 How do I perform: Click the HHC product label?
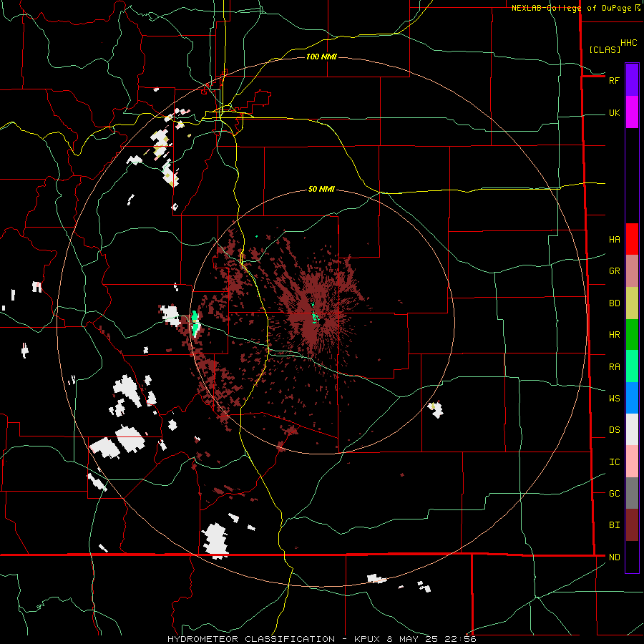628,43
